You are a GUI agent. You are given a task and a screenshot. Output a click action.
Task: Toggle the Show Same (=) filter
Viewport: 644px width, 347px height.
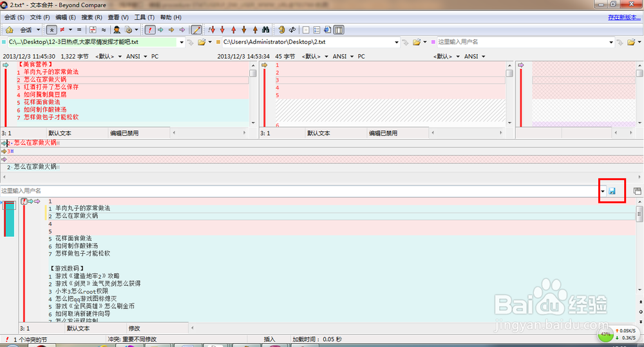pyautogui.click(x=79, y=30)
